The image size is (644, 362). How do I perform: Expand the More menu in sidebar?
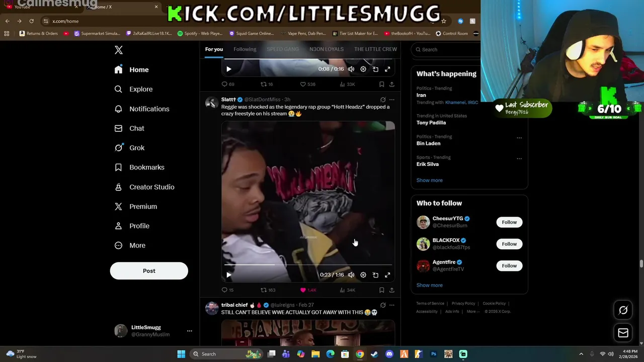[130, 245]
